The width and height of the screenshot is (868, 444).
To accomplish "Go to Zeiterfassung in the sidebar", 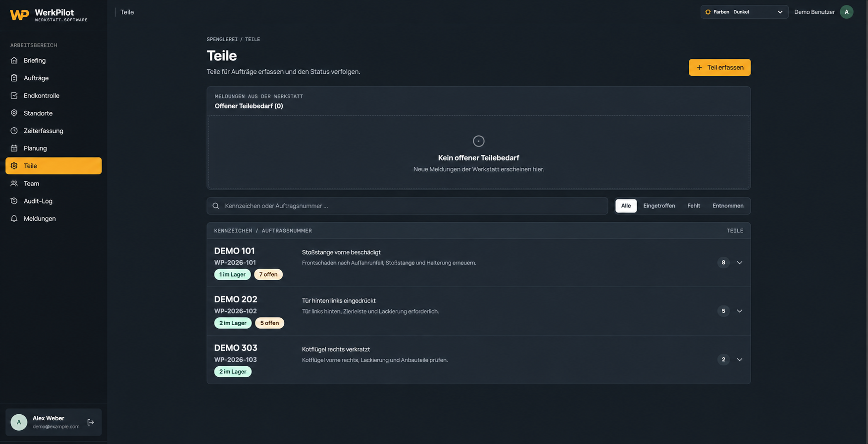I will point(53,131).
